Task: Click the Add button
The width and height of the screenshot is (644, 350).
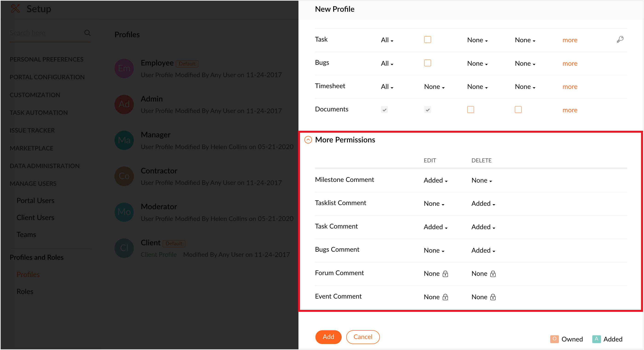Action: click(x=328, y=337)
